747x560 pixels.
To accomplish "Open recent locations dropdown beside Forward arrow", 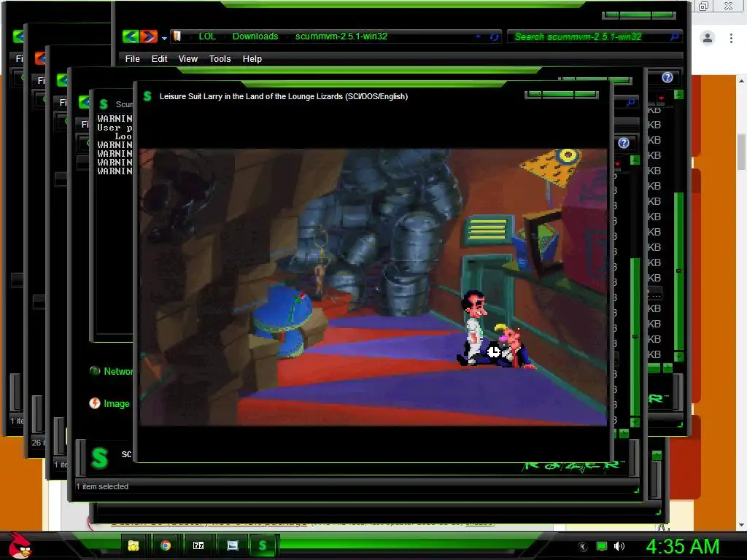I will point(164,38).
